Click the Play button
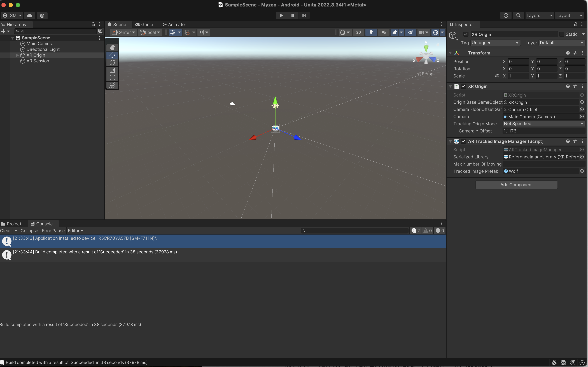 coord(281,15)
